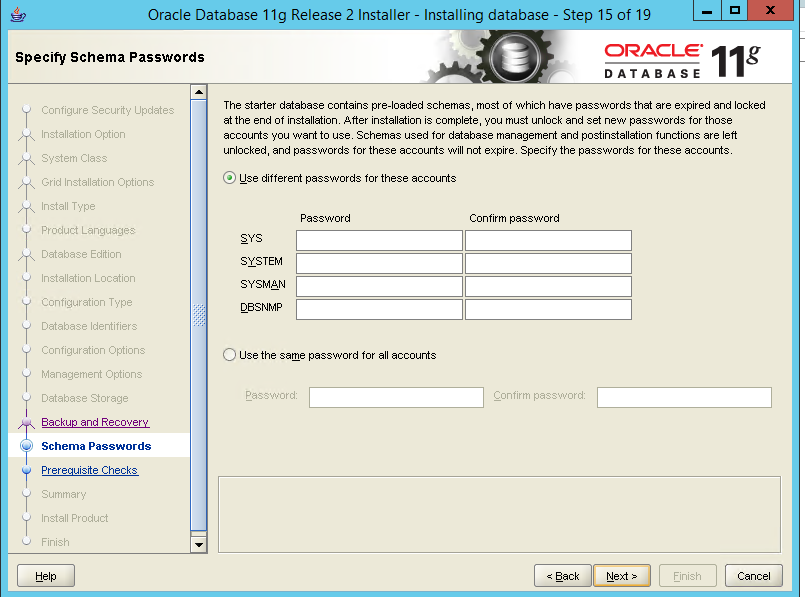Click the DBSNMP confirm password field
Viewport: 805px width, 597px height.
pyautogui.click(x=548, y=310)
